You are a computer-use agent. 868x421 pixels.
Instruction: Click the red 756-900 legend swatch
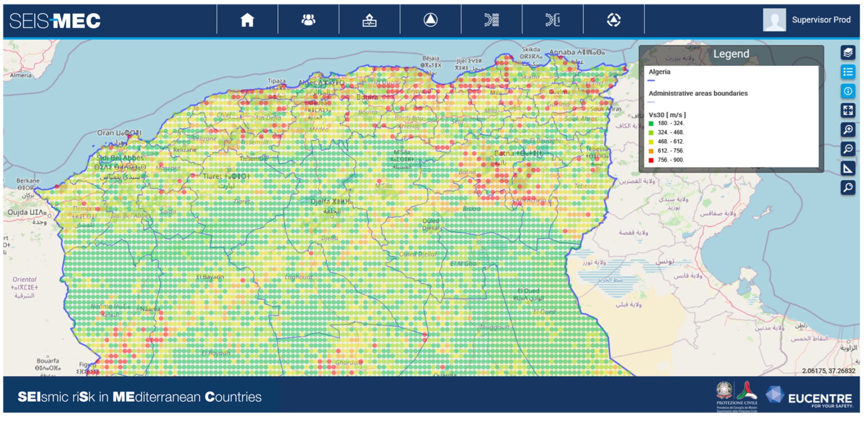(x=651, y=160)
